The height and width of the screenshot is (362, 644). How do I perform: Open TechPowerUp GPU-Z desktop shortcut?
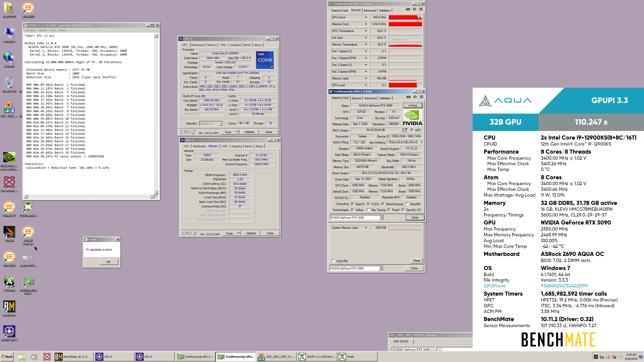click(28, 286)
